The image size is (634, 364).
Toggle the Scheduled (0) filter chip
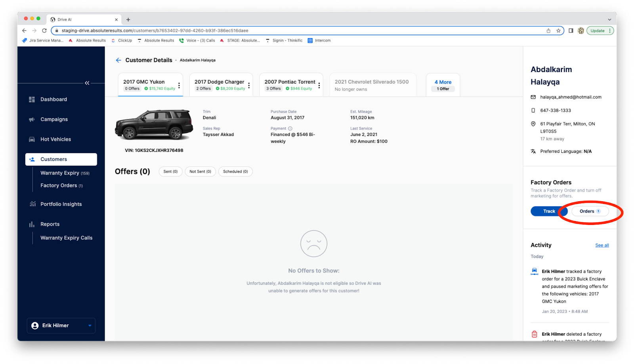[x=235, y=172]
